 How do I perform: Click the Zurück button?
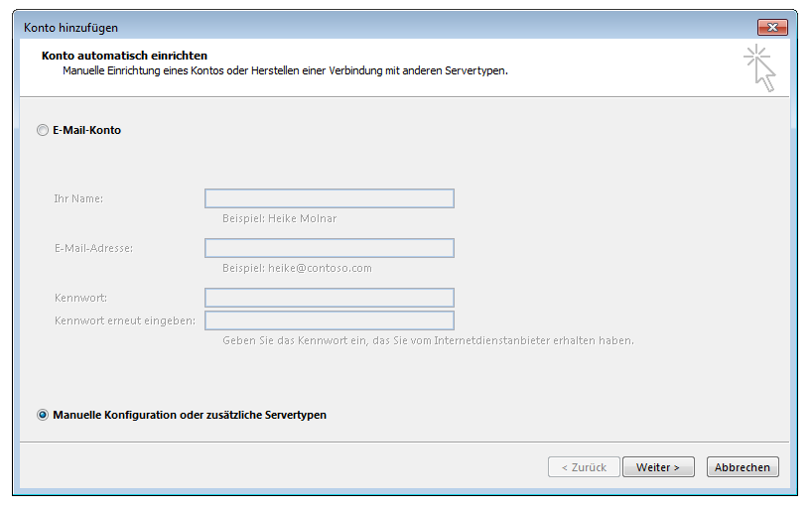click(584, 467)
